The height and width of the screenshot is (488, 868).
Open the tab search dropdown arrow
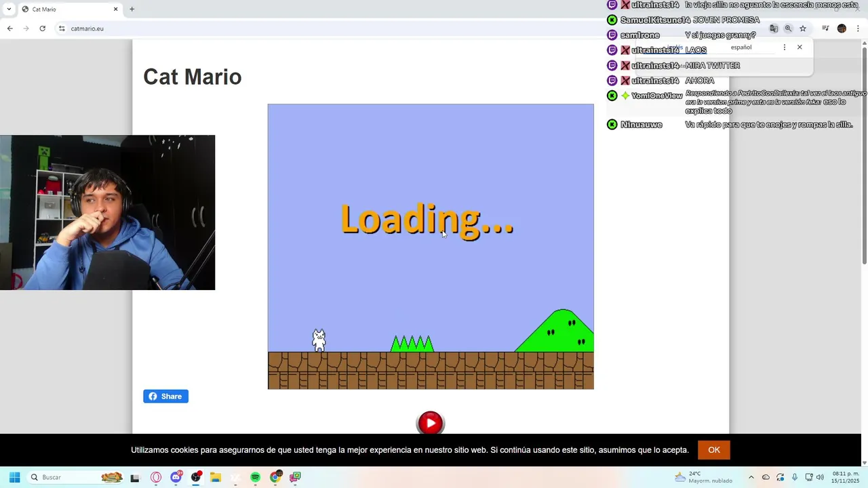(8, 9)
